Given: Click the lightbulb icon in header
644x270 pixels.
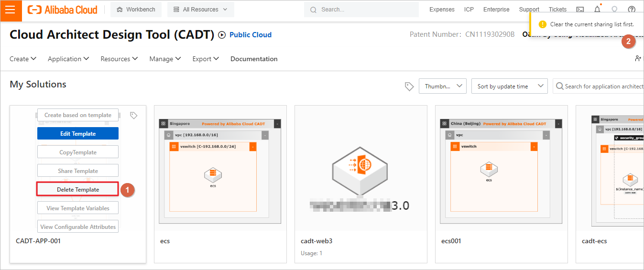Looking at the screenshot, I should pyautogui.click(x=614, y=10).
